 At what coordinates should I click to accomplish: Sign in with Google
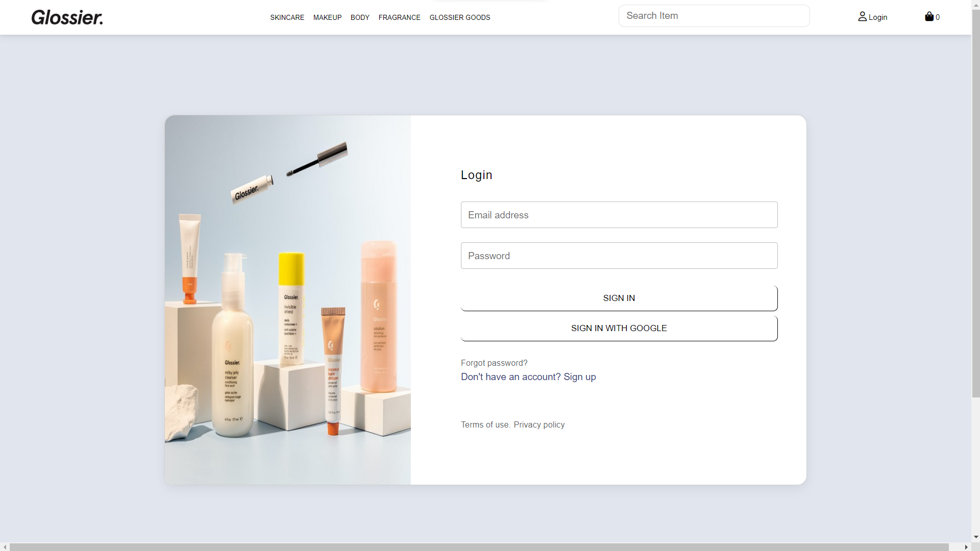(x=619, y=328)
